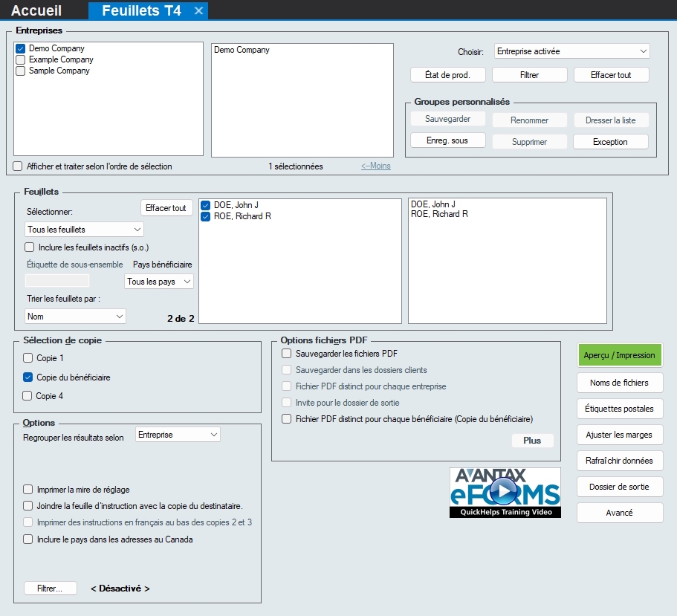This screenshot has width=677, height=616.
Task: Switch to the Accueil tab
Action: (x=36, y=10)
